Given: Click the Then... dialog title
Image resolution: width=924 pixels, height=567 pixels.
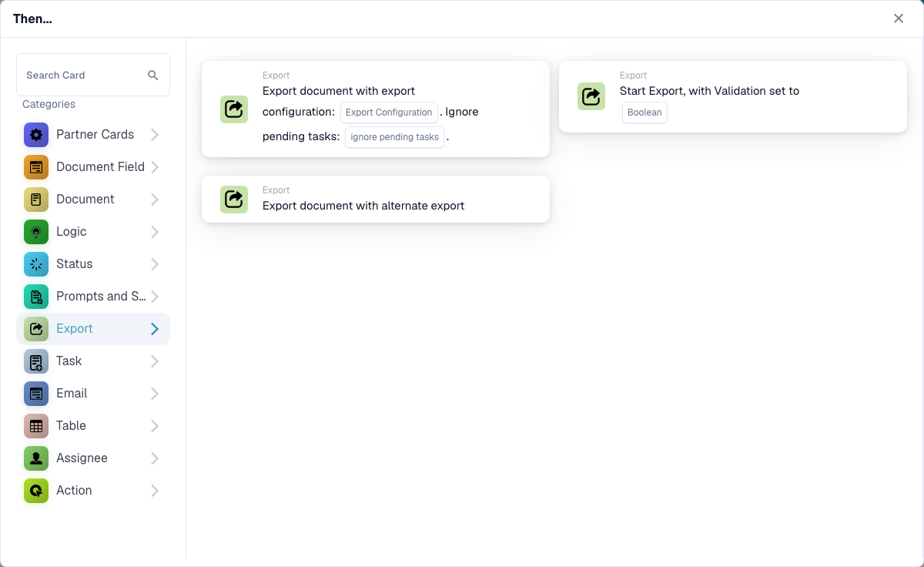Looking at the screenshot, I should click(32, 18).
